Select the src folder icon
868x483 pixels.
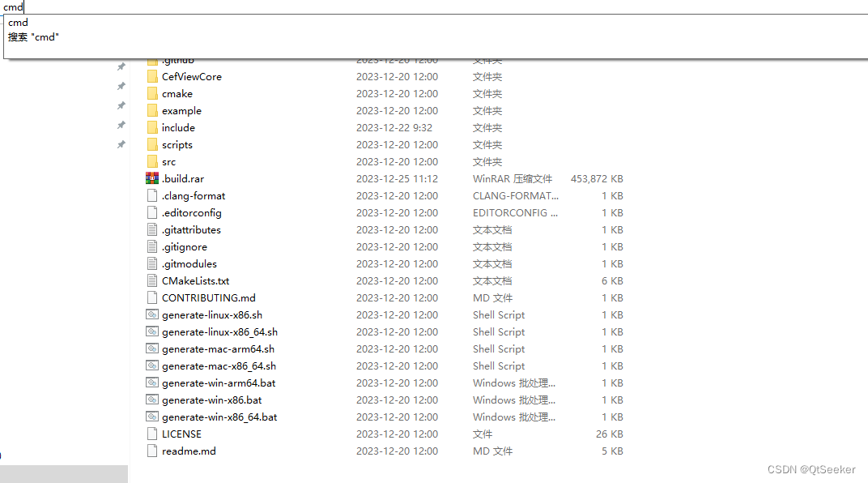click(x=152, y=162)
